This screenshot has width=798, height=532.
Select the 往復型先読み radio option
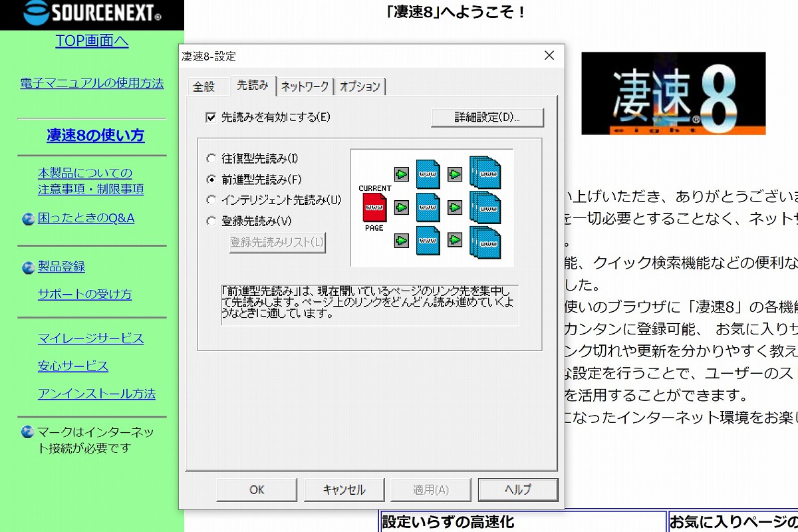(211, 158)
